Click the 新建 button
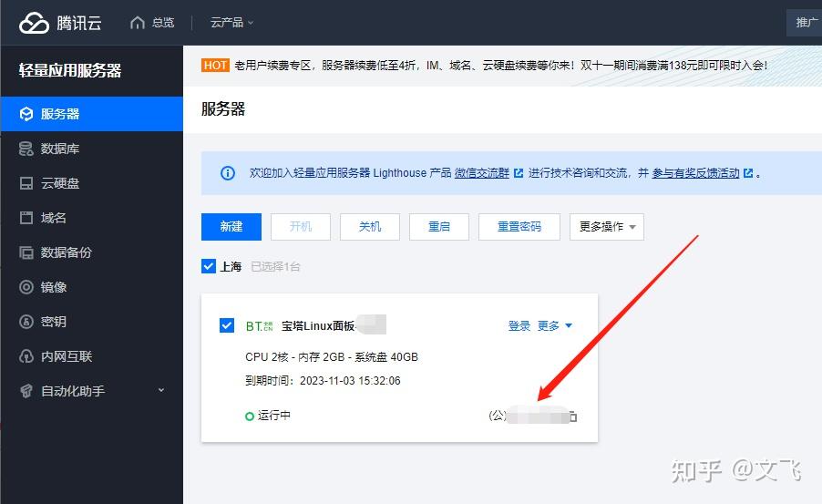Screen dimensions: 822x504 (231, 227)
